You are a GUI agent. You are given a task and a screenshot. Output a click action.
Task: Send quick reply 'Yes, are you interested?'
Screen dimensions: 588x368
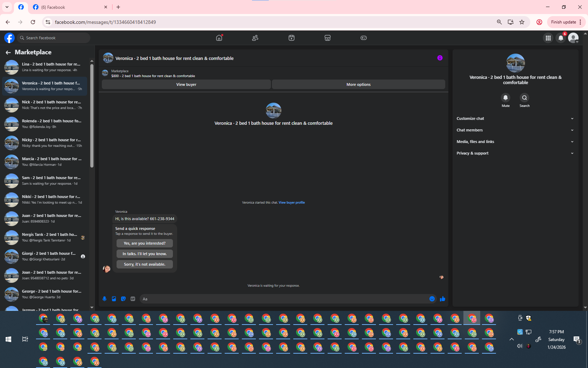(145, 243)
